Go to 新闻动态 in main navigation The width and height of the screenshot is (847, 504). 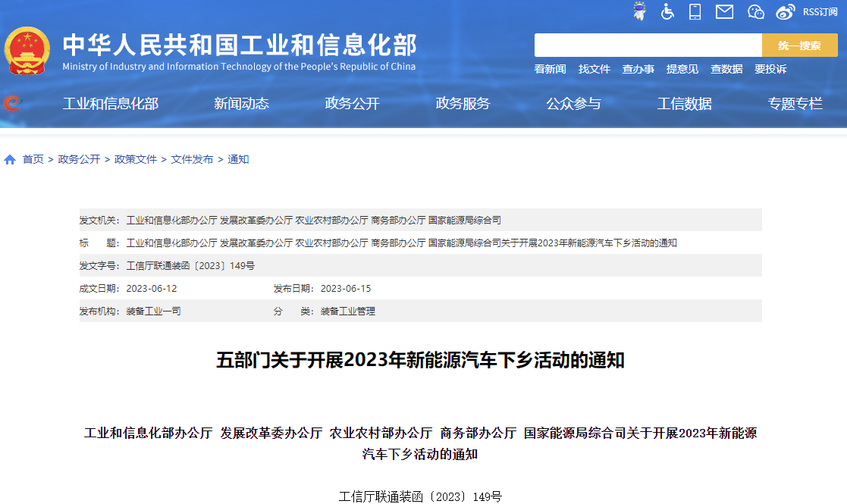241,104
